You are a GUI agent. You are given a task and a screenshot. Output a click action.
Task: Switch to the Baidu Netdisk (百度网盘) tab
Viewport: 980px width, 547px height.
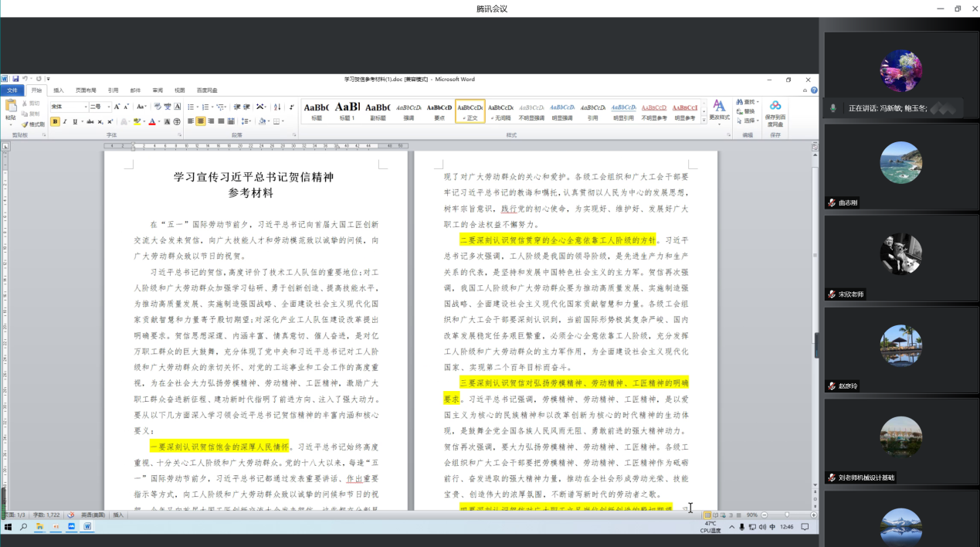207,90
